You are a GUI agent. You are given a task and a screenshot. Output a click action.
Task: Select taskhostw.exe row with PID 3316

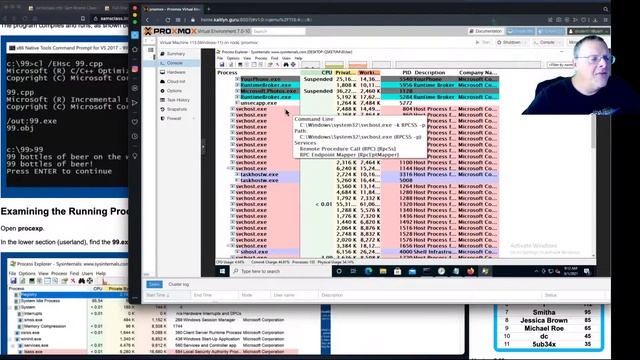tap(358, 174)
